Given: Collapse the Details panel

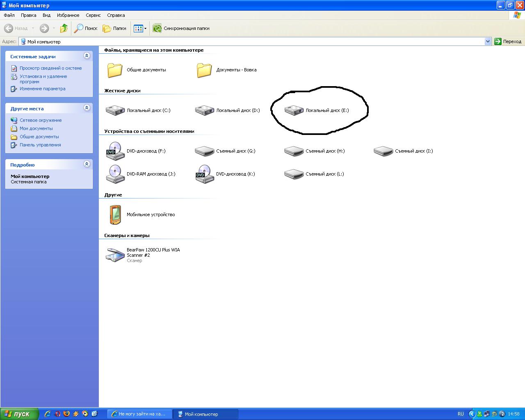Looking at the screenshot, I should point(87,164).
